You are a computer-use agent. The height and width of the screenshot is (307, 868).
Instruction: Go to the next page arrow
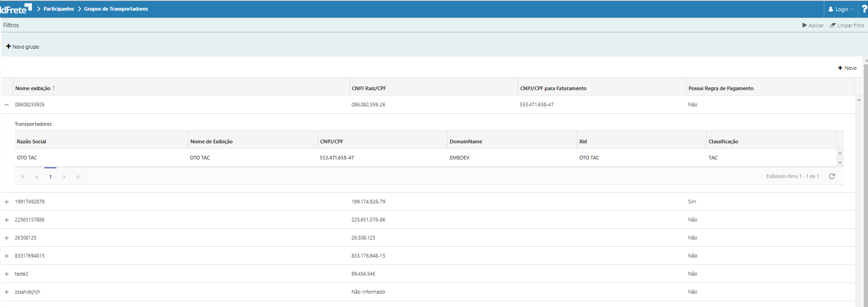(x=64, y=177)
